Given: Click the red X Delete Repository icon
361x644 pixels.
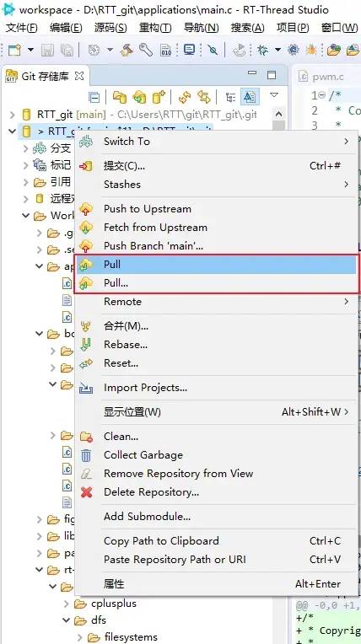Looking at the screenshot, I should click(x=86, y=492).
